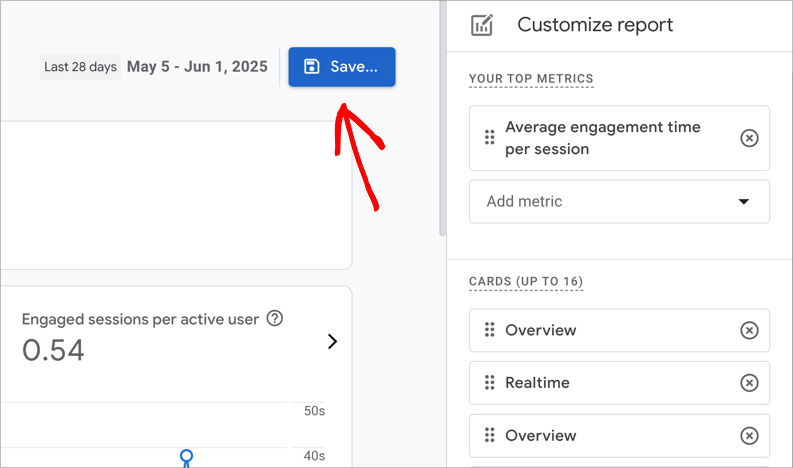
Task: Click the YOUR TOP METRICS heading
Action: [531, 79]
